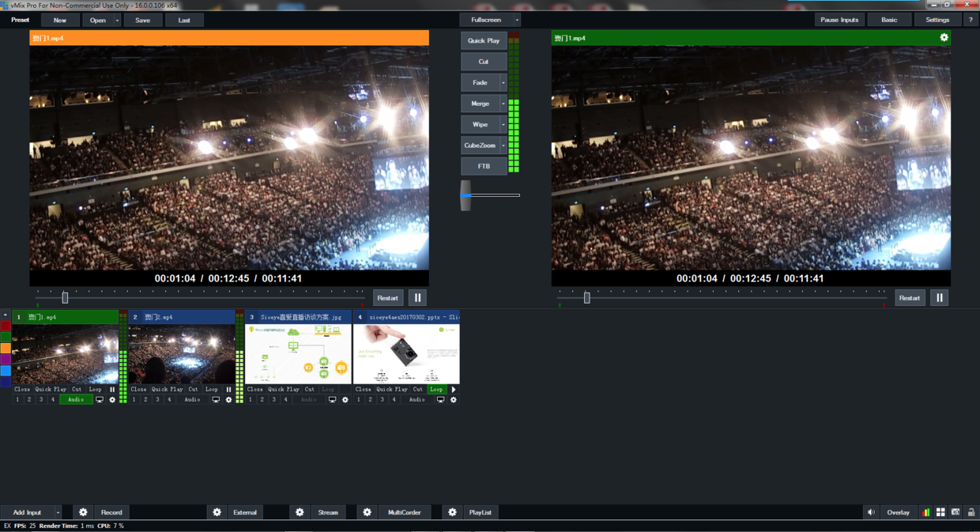Click the preview playback position slider

[65, 298]
